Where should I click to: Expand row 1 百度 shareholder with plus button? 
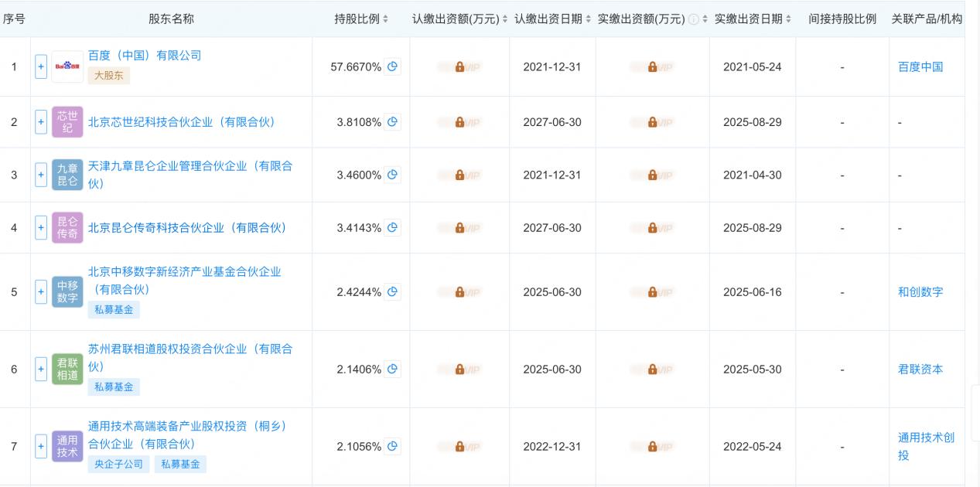click(x=41, y=66)
